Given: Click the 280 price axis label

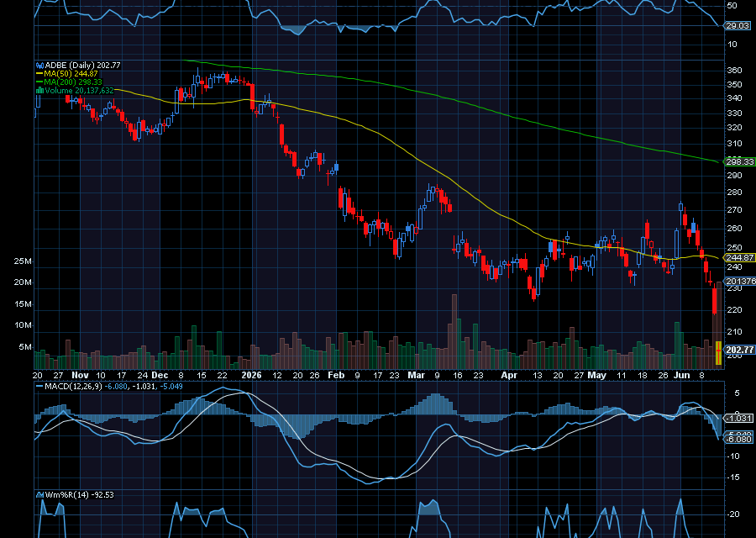Looking at the screenshot, I should (x=734, y=193).
